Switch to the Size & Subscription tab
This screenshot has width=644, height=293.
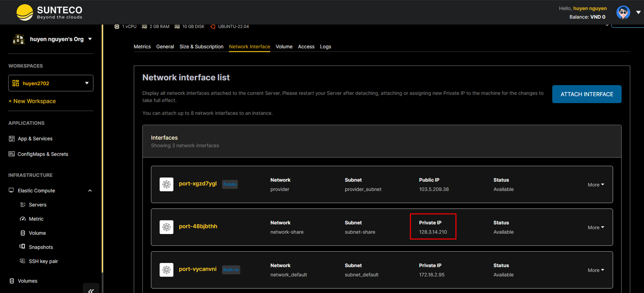[201, 47]
